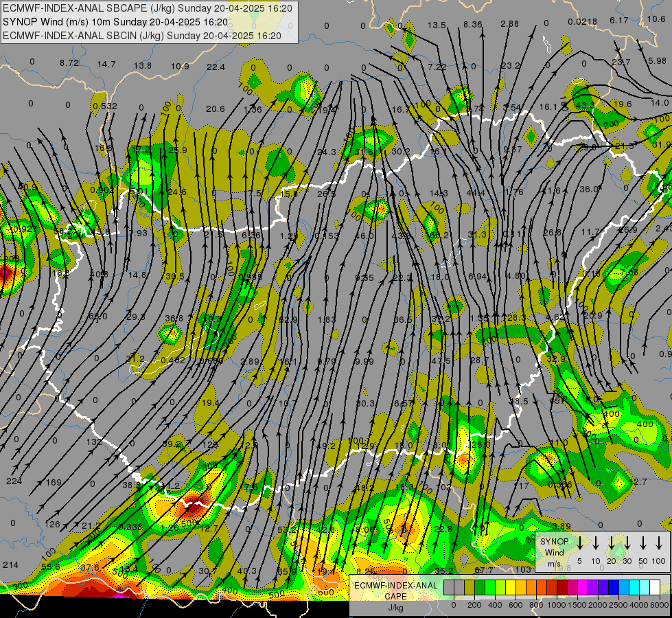Click the 'J/kg' unit label in legend
Viewport: 672px width, 618px height.
coord(395,608)
